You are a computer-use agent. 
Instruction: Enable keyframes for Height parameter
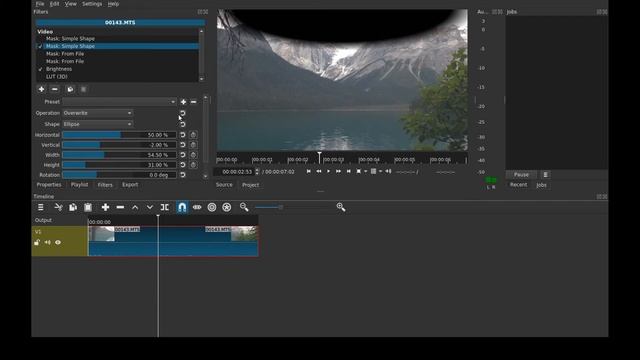coord(193,165)
